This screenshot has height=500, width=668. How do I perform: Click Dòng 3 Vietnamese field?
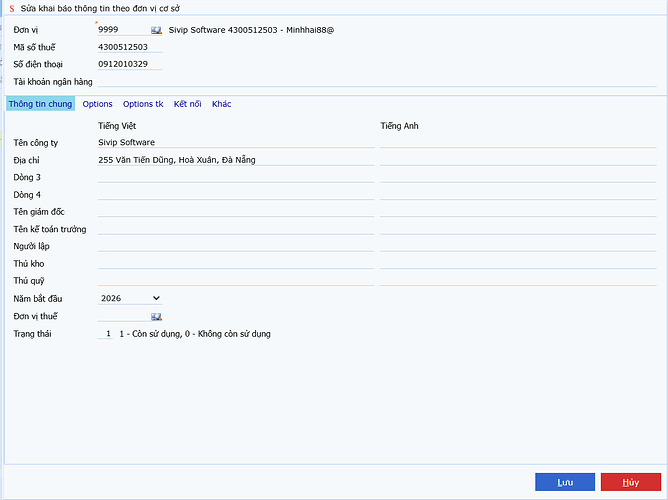(236, 177)
